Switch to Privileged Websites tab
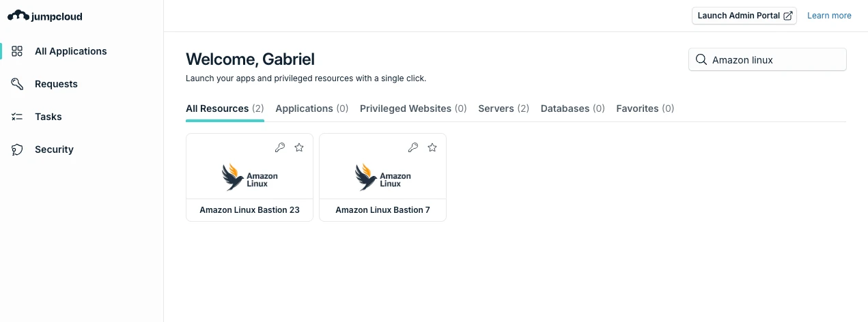868x322 pixels. [x=413, y=108]
